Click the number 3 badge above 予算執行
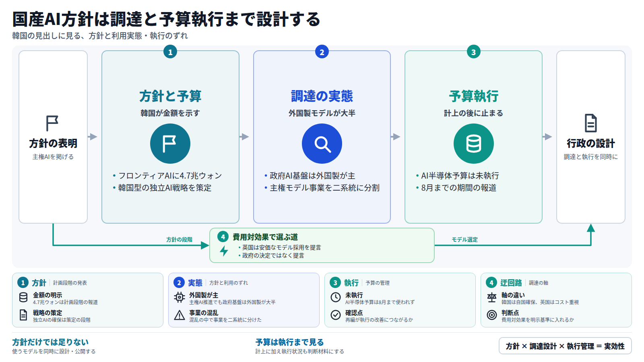644x362 pixels. pos(474,52)
